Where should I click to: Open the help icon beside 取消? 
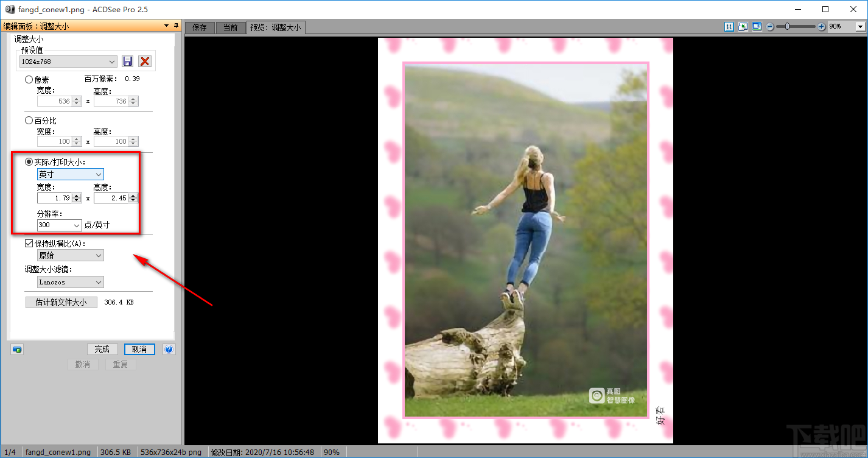click(x=169, y=350)
